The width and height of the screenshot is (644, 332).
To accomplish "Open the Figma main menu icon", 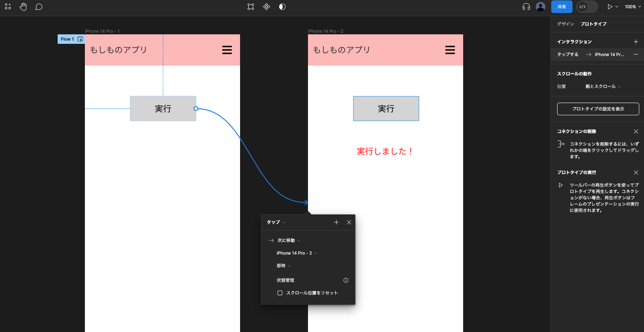I will 8,7.
